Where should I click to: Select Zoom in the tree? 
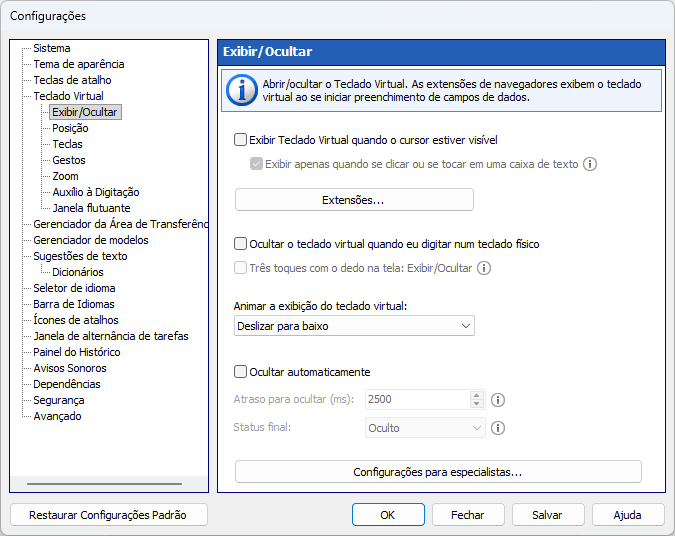[65, 176]
